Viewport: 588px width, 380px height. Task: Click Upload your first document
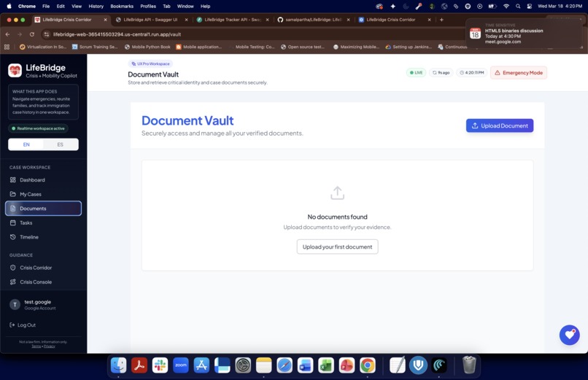[x=337, y=247]
